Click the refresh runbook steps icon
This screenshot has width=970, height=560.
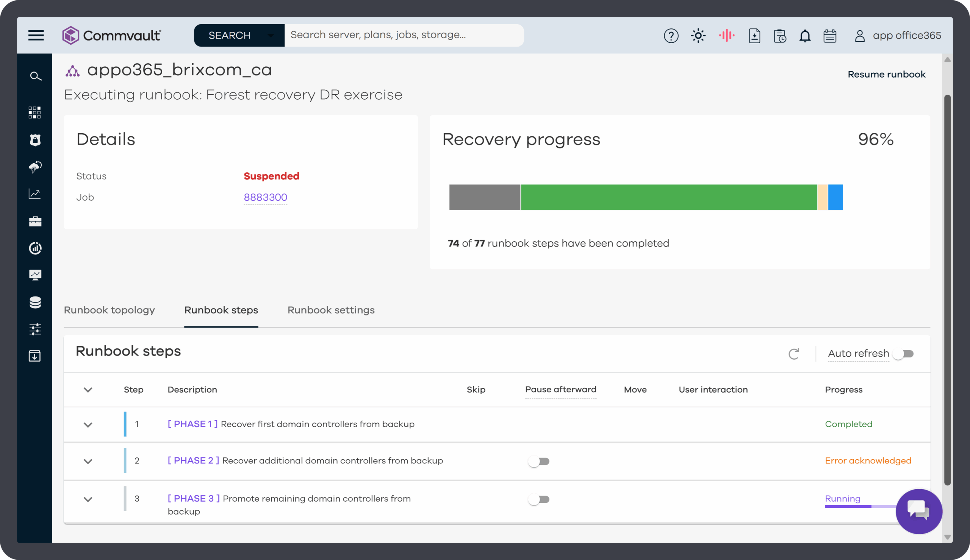click(794, 354)
